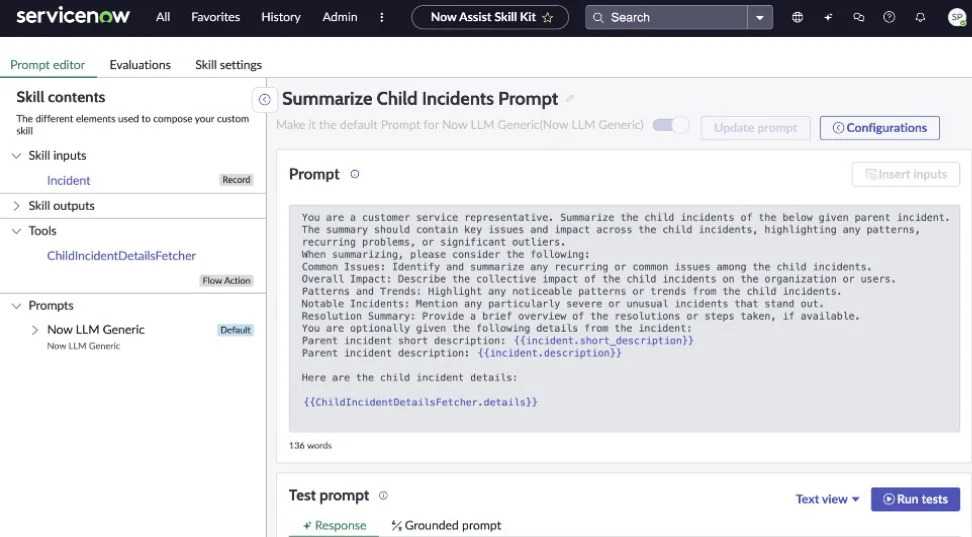Screen dimensions: 972x537
Task: Expand the Now LLM Generic prompt item
Action: click(x=35, y=330)
